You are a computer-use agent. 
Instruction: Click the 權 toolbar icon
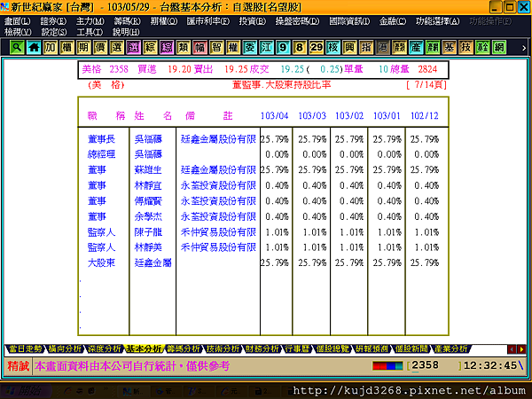[x=233, y=47]
